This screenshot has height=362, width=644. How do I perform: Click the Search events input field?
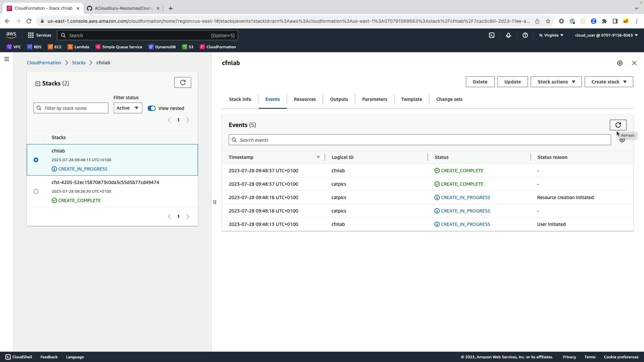pos(419,140)
